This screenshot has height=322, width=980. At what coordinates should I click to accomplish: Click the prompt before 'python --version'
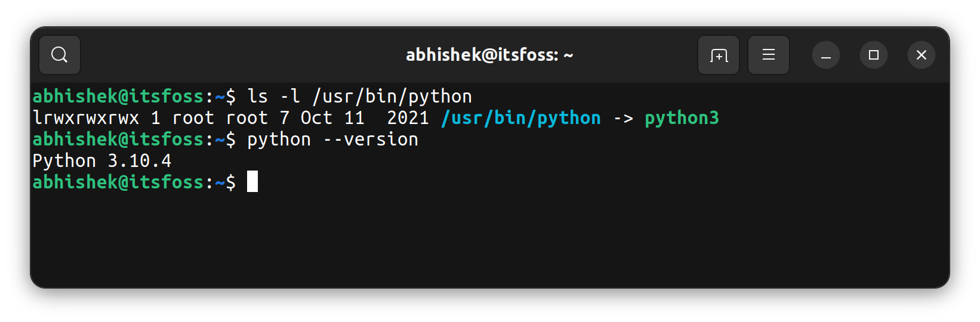tap(134, 140)
